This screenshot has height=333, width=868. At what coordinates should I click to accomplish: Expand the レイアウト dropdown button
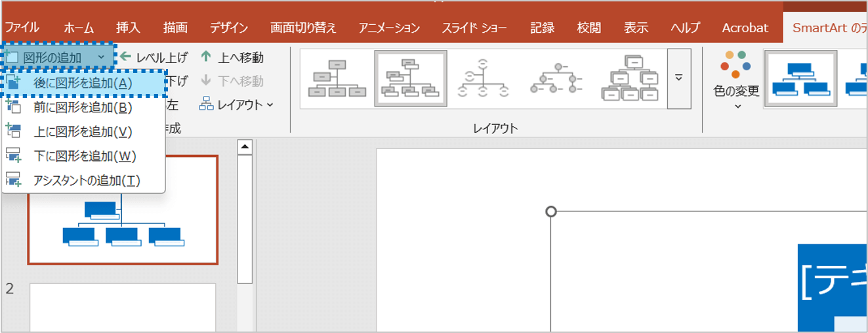coord(237,104)
